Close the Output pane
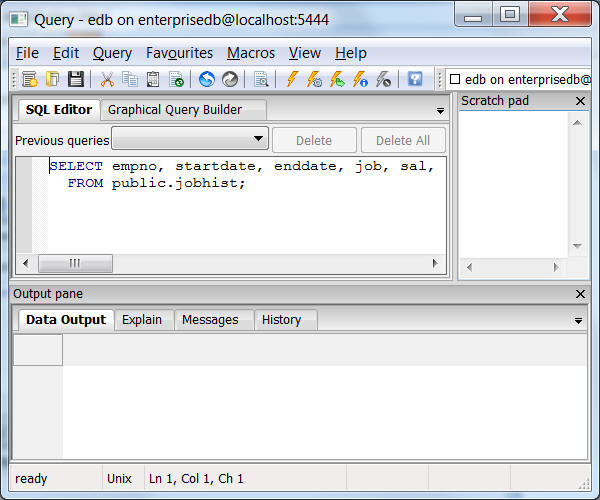 580,294
